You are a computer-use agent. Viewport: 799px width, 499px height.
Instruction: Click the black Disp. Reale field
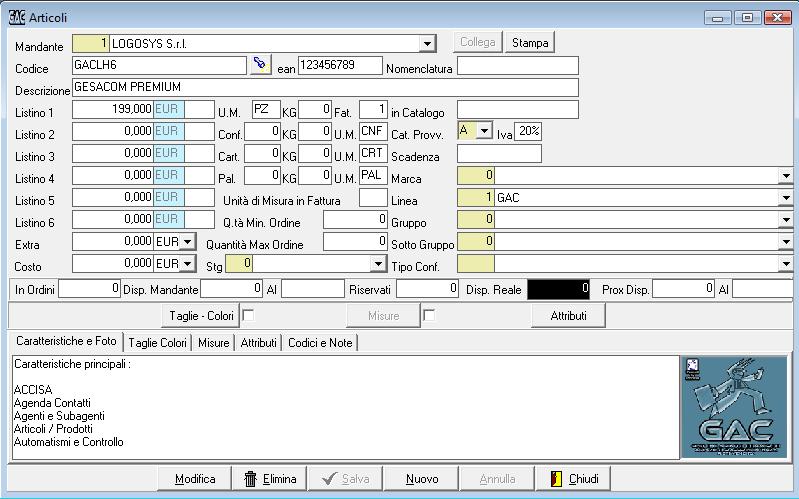point(558,289)
